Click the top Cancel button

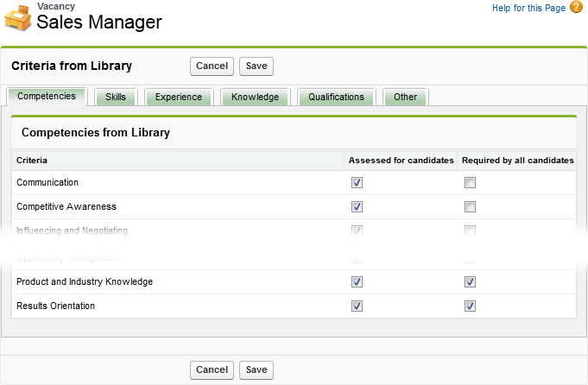[212, 66]
